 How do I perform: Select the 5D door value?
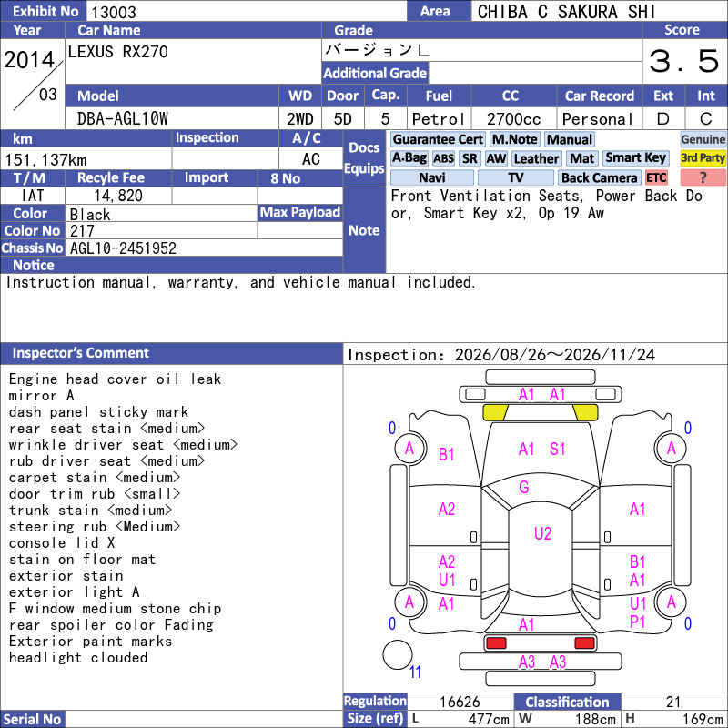[343, 119]
